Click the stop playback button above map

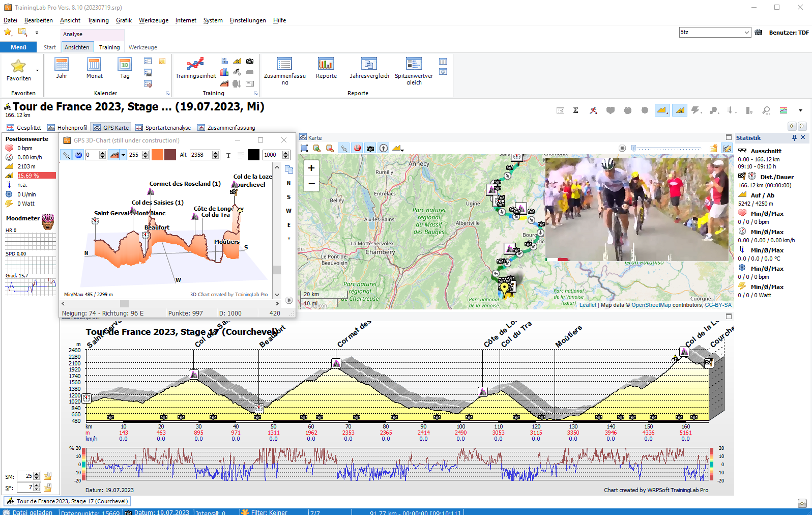[x=622, y=148]
